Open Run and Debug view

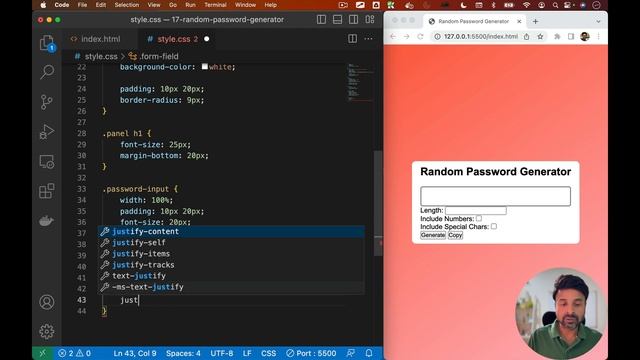pyautogui.click(x=47, y=132)
